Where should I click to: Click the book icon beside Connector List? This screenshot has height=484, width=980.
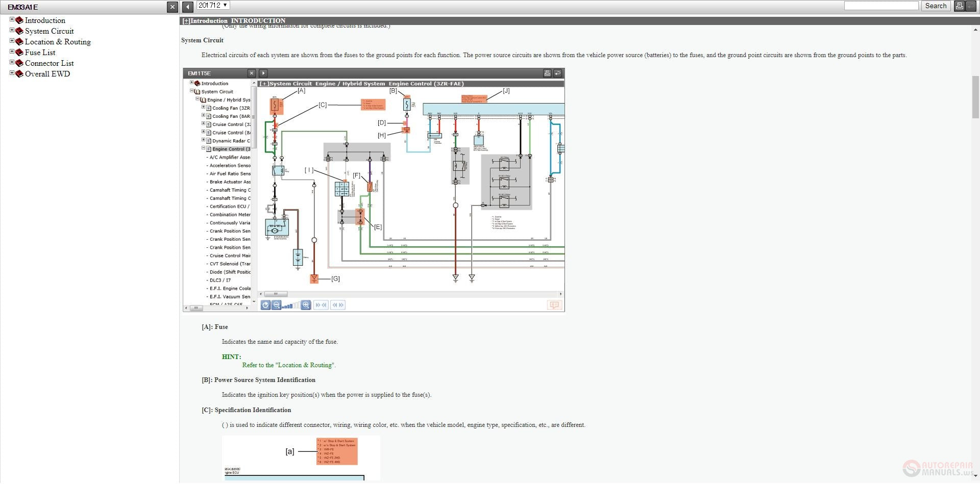(19, 63)
